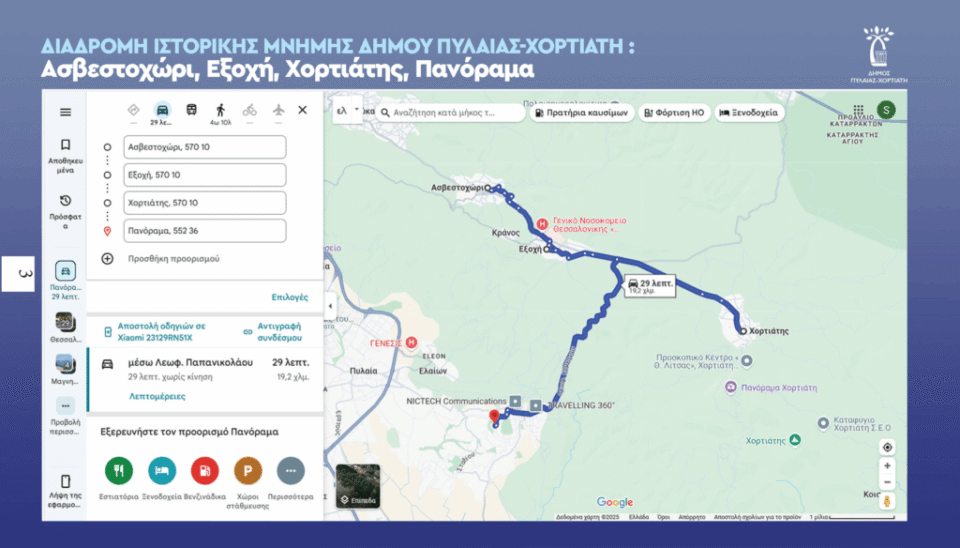Edit the Ασβεστοχώρι, 570 10 origin field

coord(204,147)
